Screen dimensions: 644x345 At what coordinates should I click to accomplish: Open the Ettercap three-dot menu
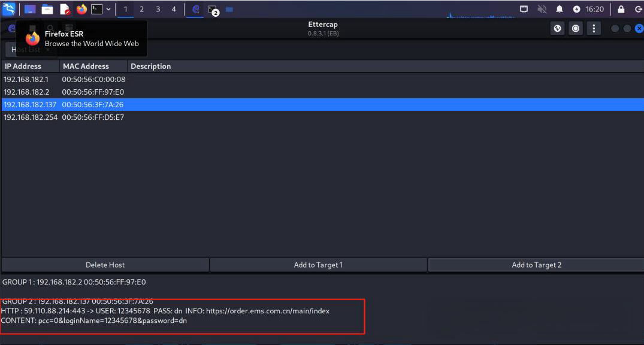coord(594,28)
